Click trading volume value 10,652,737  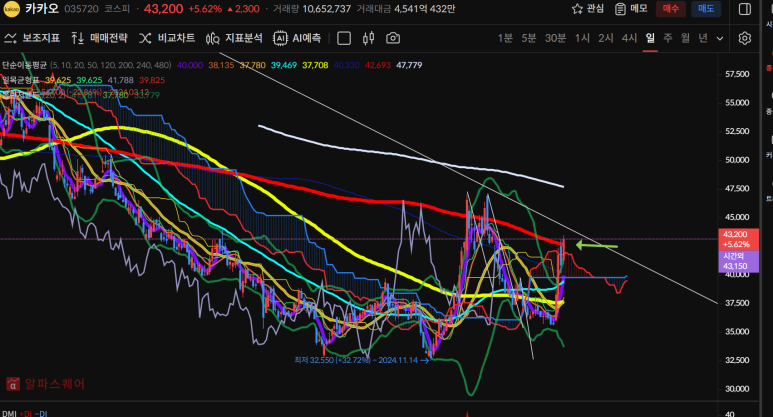326,9
